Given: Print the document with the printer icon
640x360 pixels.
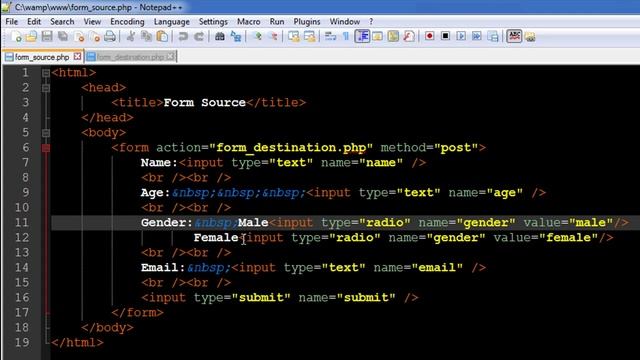Looking at the screenshot, I should (x=110, y=36).
